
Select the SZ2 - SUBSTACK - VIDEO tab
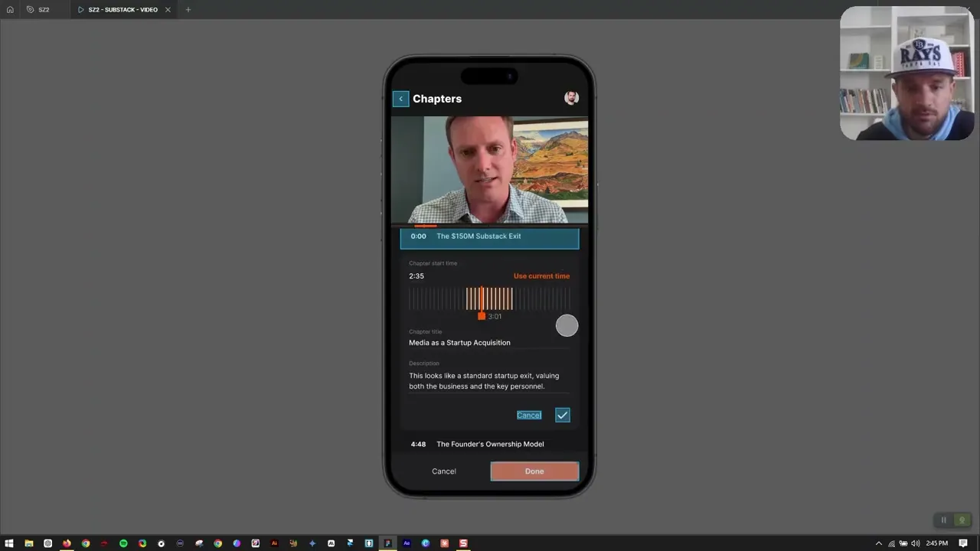[122, 9]
